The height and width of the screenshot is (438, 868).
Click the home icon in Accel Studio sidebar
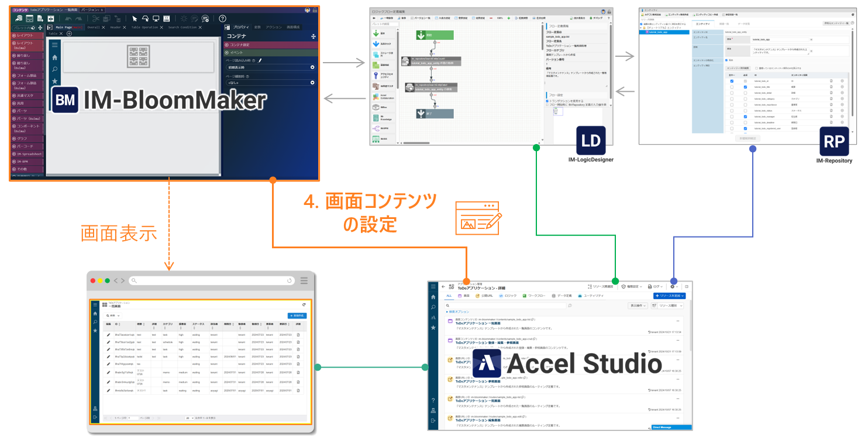click(x=433, y=297)
